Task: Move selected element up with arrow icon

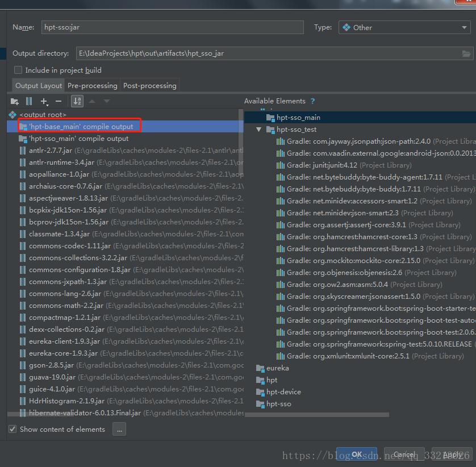Action: point(92,101)
